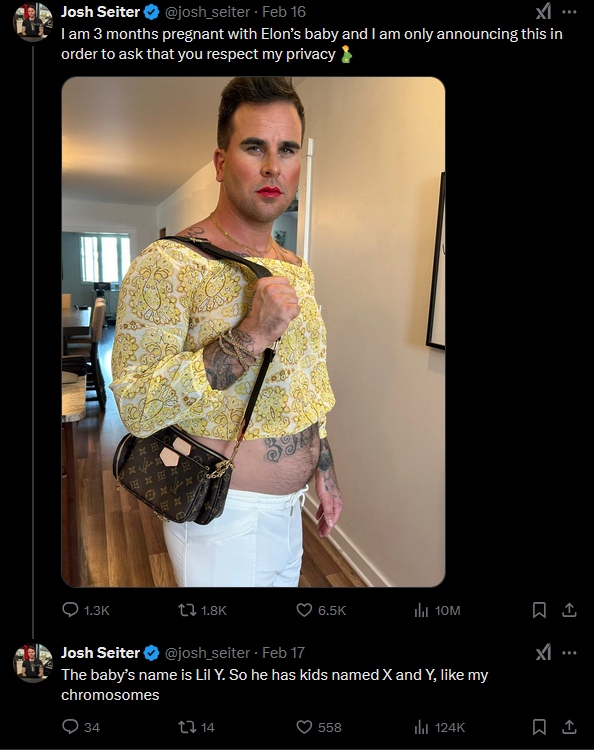The image size is (594, 750).
Task: Bookmark the Feb 16 tweet
Action: (x=539, y=610)
